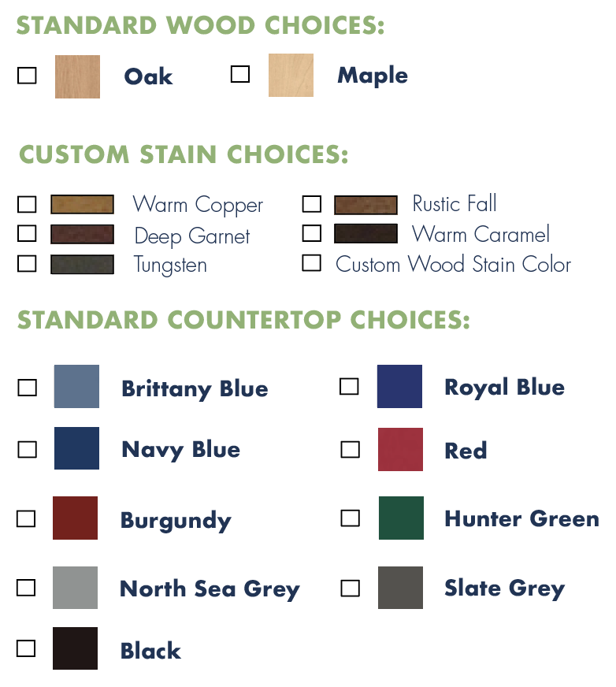
Task: Check the Royal Blue countertop checkbox
Action: click(349, 386)
